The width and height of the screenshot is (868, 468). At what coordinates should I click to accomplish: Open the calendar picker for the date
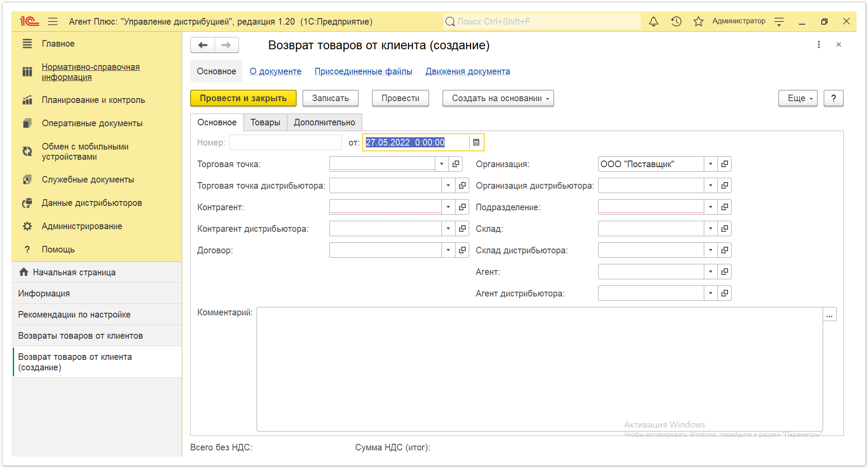click(476, 142)
